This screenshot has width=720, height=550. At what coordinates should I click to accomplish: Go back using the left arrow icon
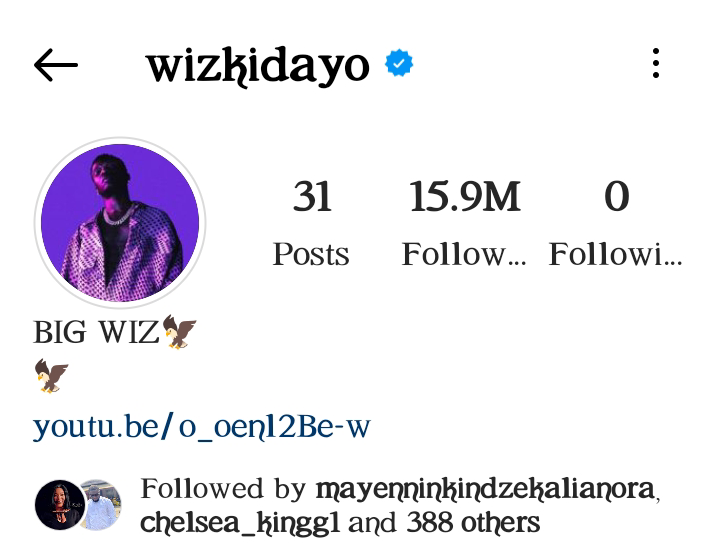point(56,65)
